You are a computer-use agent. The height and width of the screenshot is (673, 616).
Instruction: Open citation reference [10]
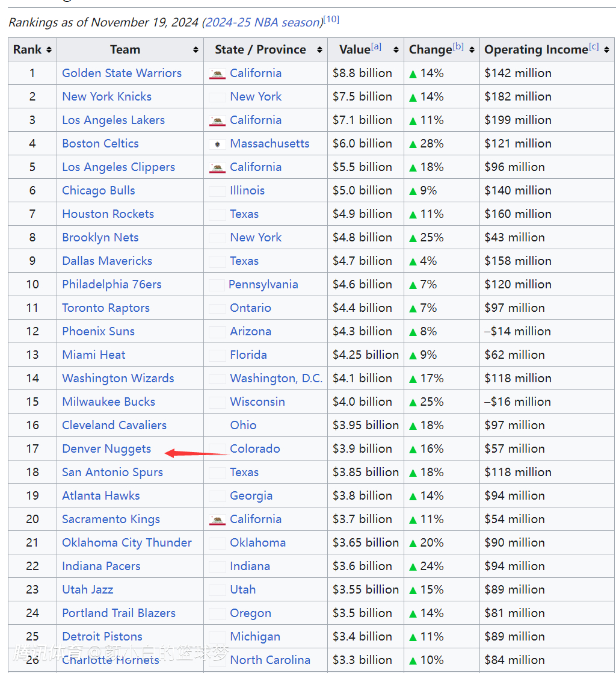pyautogui.click(x=331, y=19)
